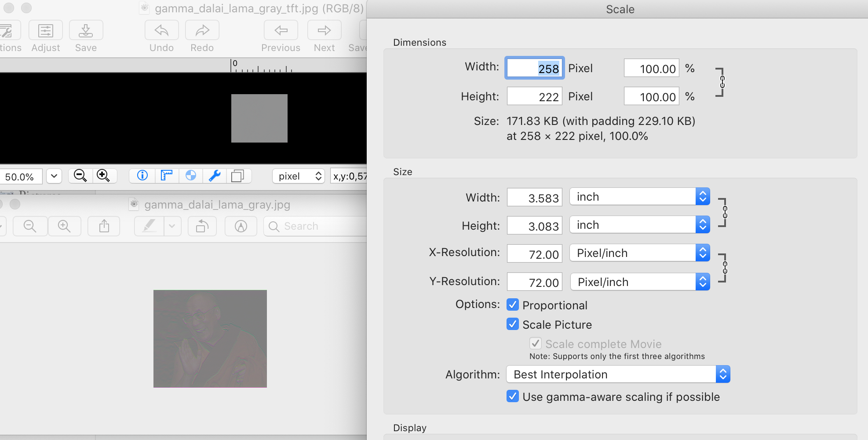
Task: Zoom in with the plus magnifier in GraphicConverter
Action: pyautogui.click(x=104, y=176)
